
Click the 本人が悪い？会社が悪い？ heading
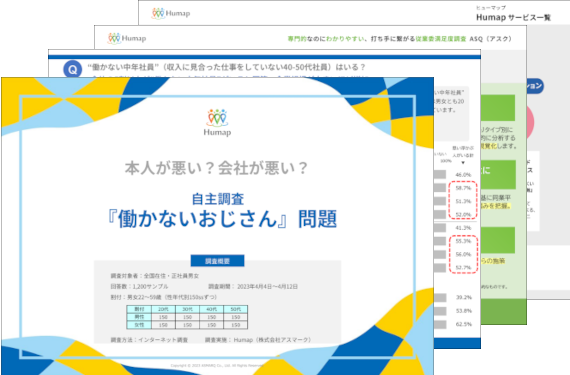pyautogui.click(x=216, y=168)
